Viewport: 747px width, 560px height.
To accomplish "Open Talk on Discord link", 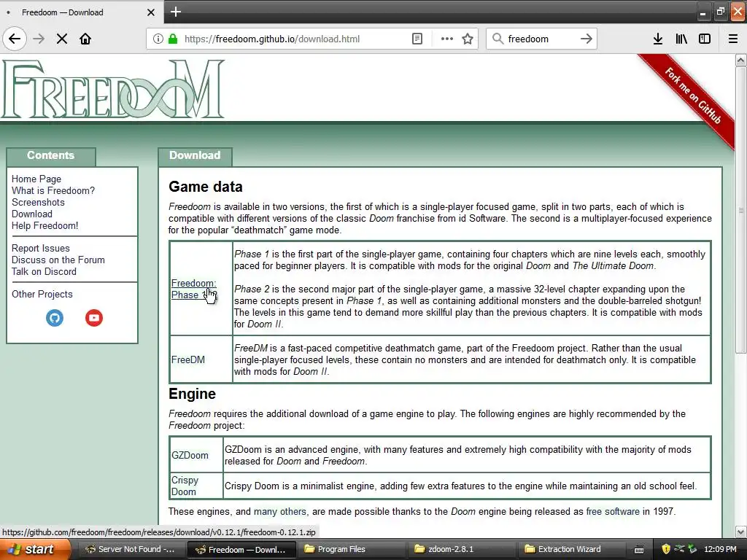I will tap(44, 271).
